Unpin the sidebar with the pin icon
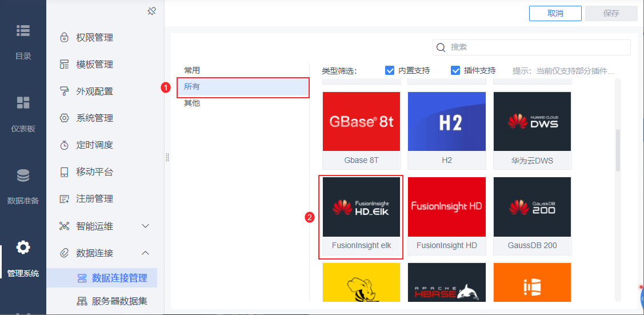 151,11
